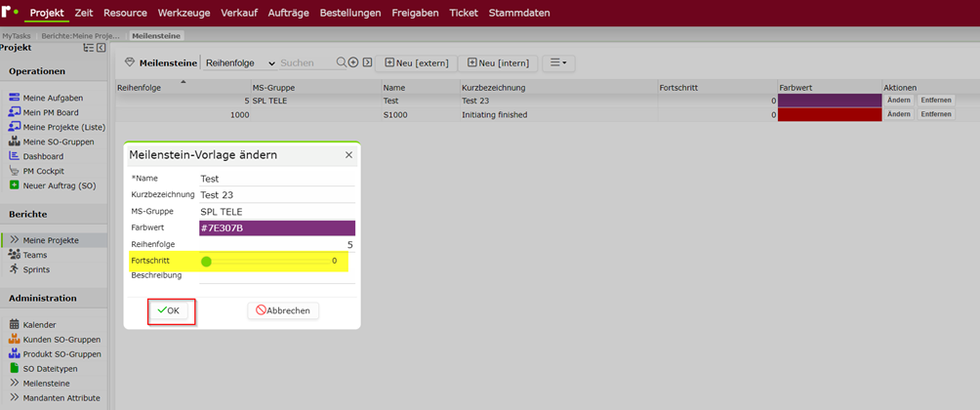This screenshot has height=410, width=980.
Task: Click Entfernen for the S1000 row
Action: (x=936, y=114)
